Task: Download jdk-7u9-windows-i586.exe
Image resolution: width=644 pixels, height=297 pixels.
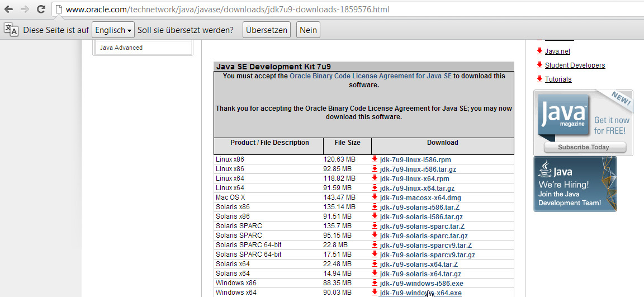Action: [x=422, y=284]
